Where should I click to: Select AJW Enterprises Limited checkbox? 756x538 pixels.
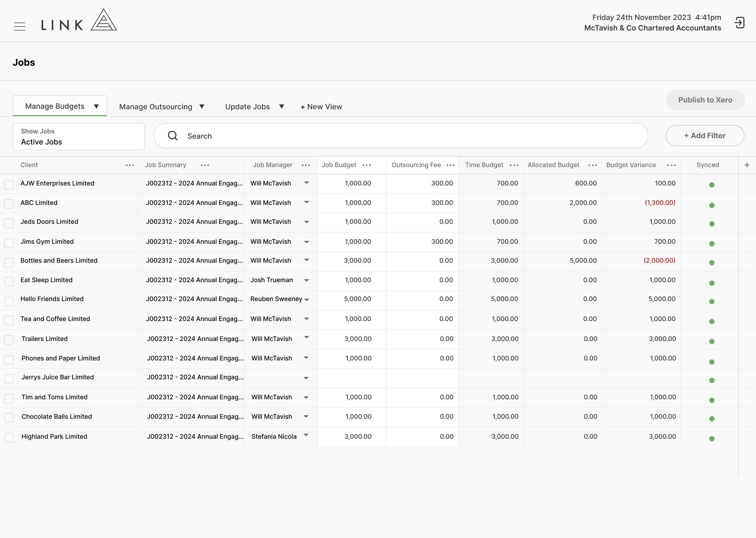[x=9, y=185]
